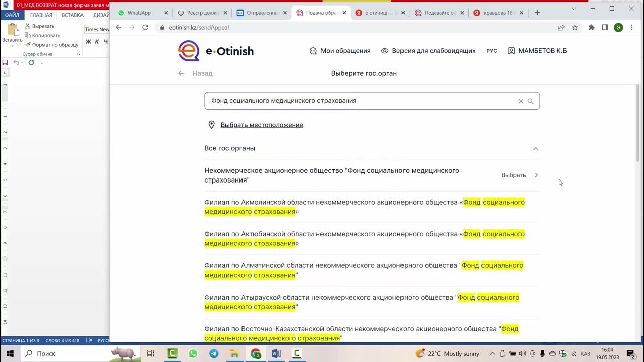
Task: Select Филиал по Акмолинской области
Action: coord(372,207)
